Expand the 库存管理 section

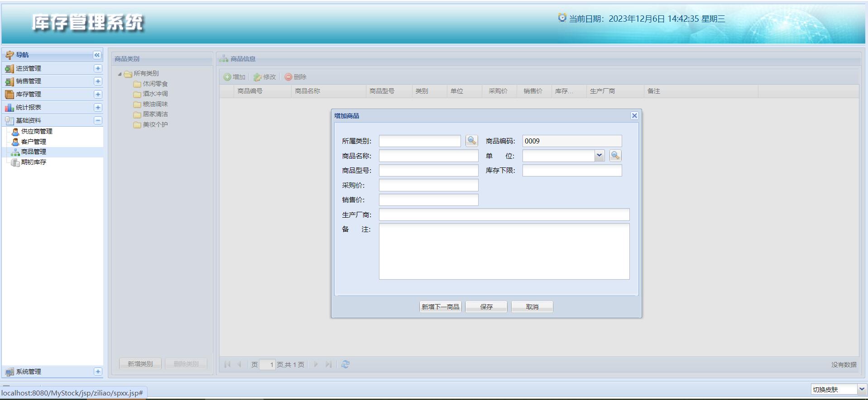pos(98,94)
